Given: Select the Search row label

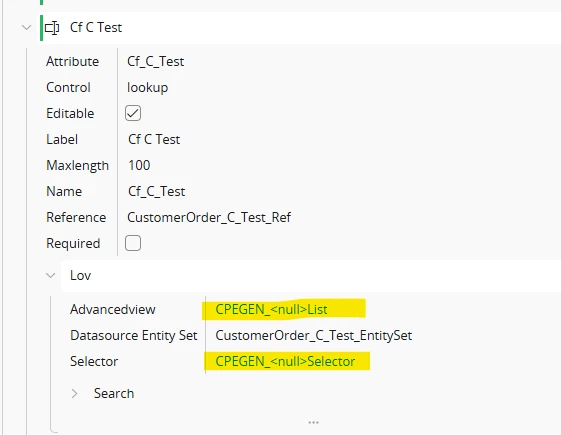Looking at the screenshot, I should point(114,394).
